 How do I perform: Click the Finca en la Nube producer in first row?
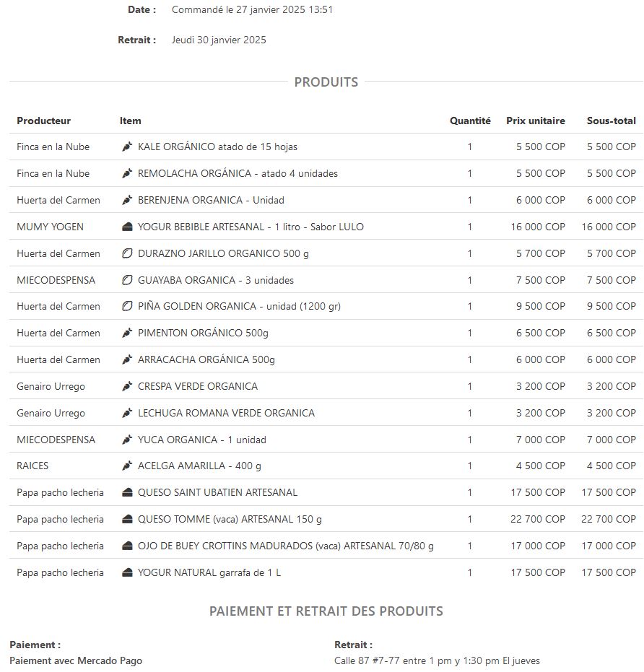click(x=53, y=147)
